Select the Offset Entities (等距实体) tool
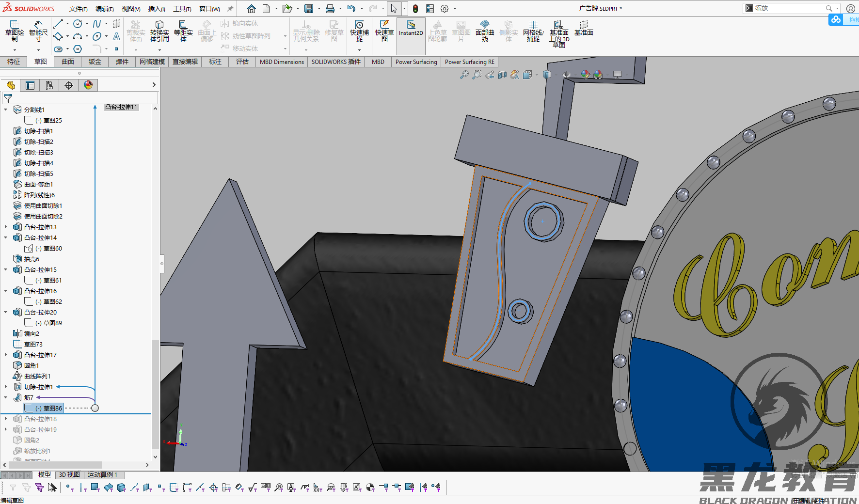The height and width of the screenshot is (504, 859). [183, 31]
